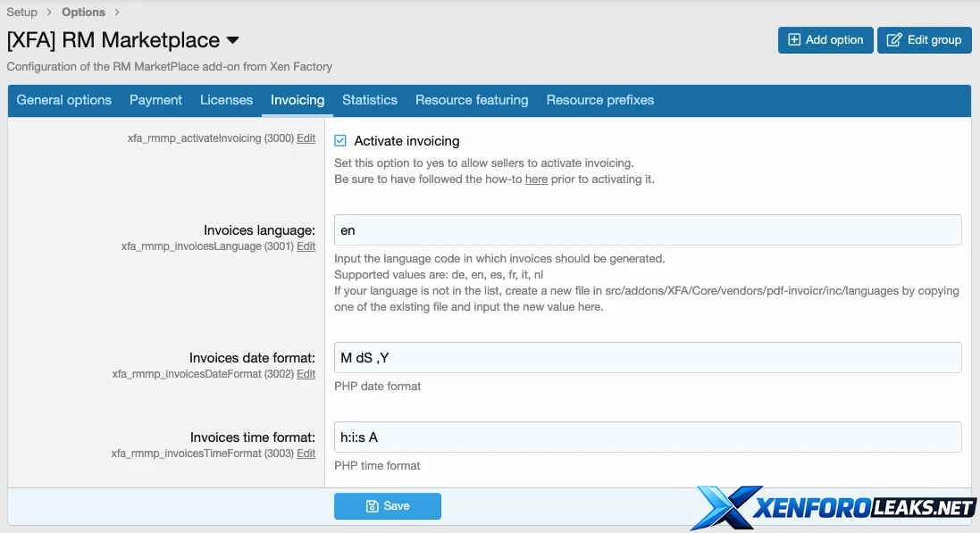
Task: Open the Resource prefixes tab
Action: tap(600, 100)
